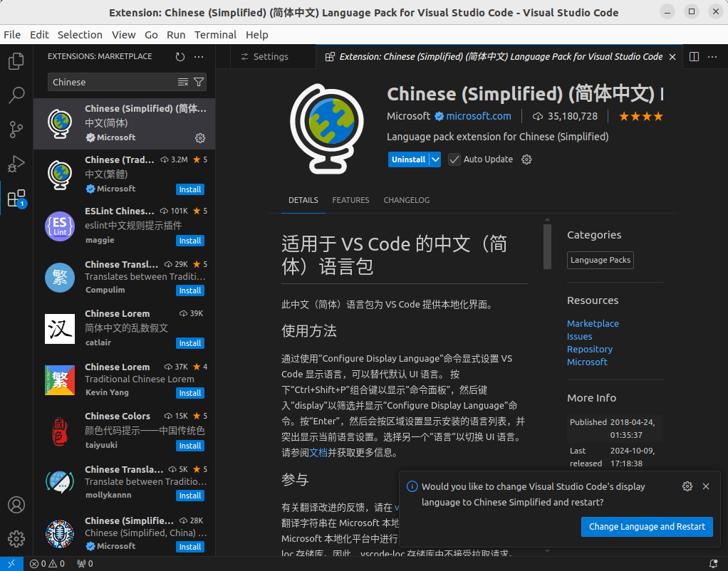This screenshot has width=728, height=571.
Task: Install Chinese Translation by Compulim
Action: click(x=190, y=290)
